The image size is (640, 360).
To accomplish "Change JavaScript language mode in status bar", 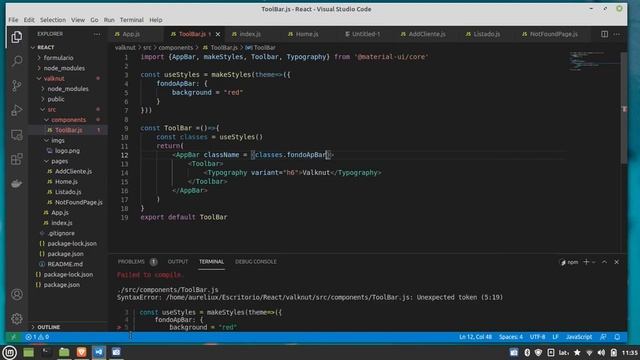I will [x=579, y=337].
